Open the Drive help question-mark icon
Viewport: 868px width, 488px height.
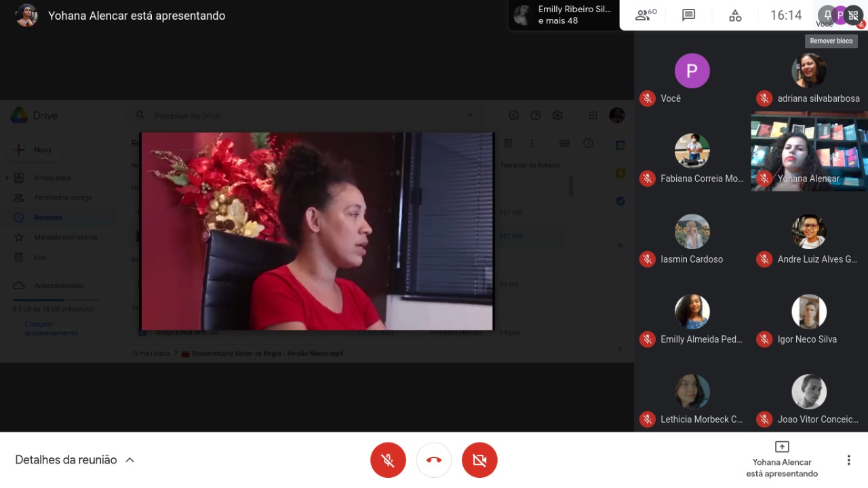(536, 115)
